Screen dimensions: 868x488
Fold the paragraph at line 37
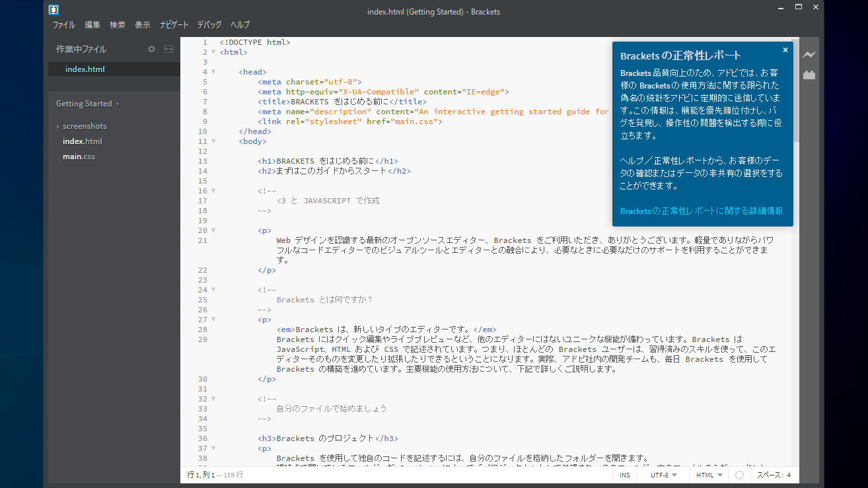tap(213, 448)
